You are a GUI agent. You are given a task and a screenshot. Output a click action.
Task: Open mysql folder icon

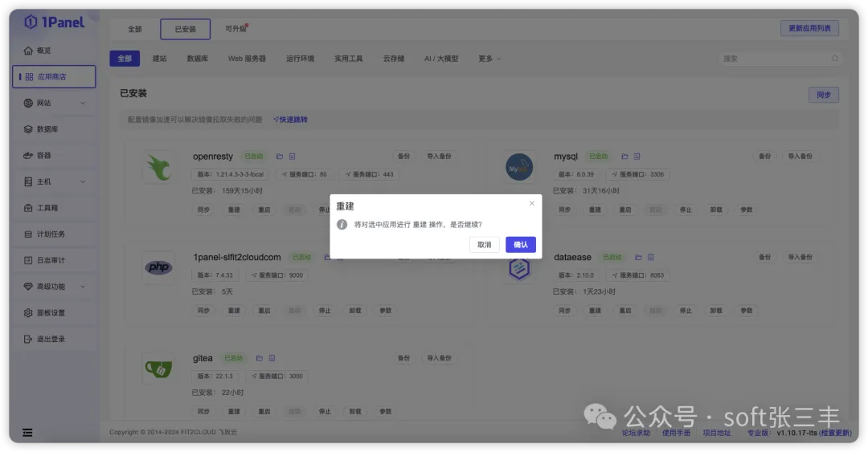point(624,157)
